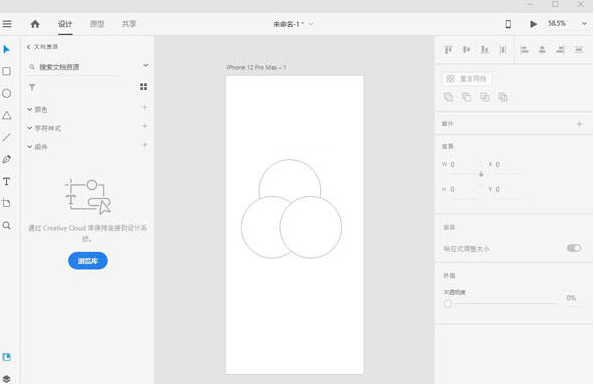Open the document title dropdown
This screenshot has width=595, height=384.
coord(311,24)
